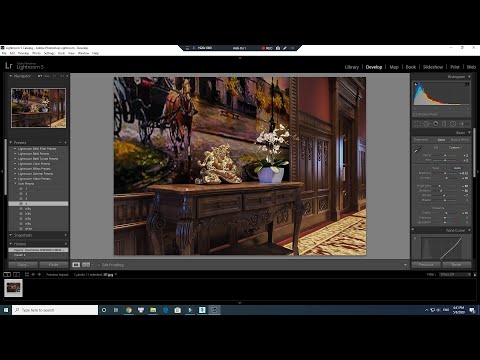Collapse the Presets panel
480x360 pixels.
11,142
